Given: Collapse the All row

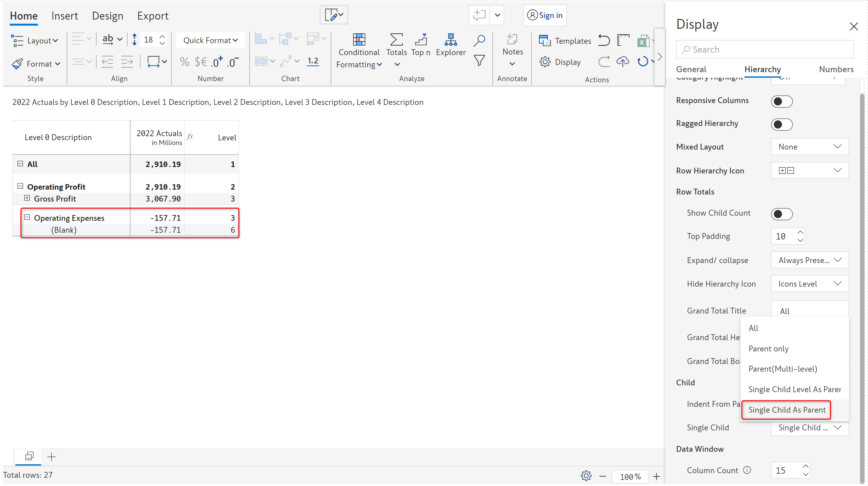Looking at the screenshot, I should tap(20, 163).
